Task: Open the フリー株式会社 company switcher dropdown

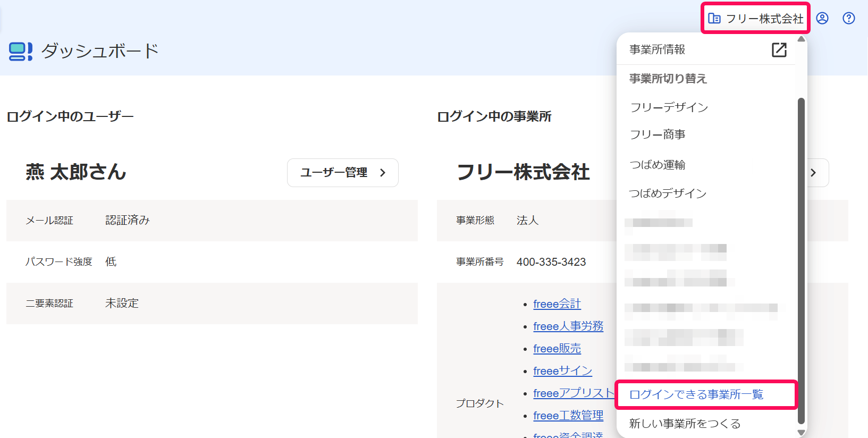Action: (755, 19)
